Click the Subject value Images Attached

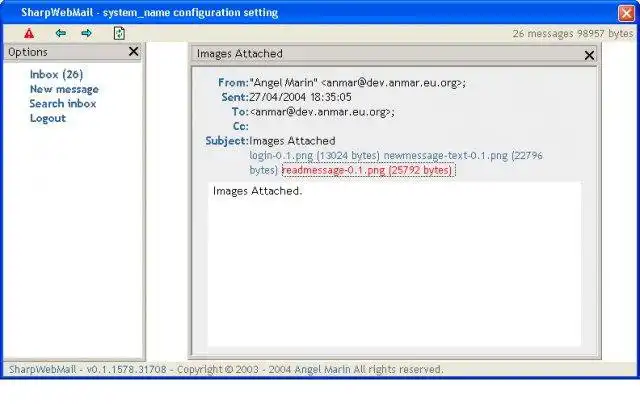click(292, 141)
